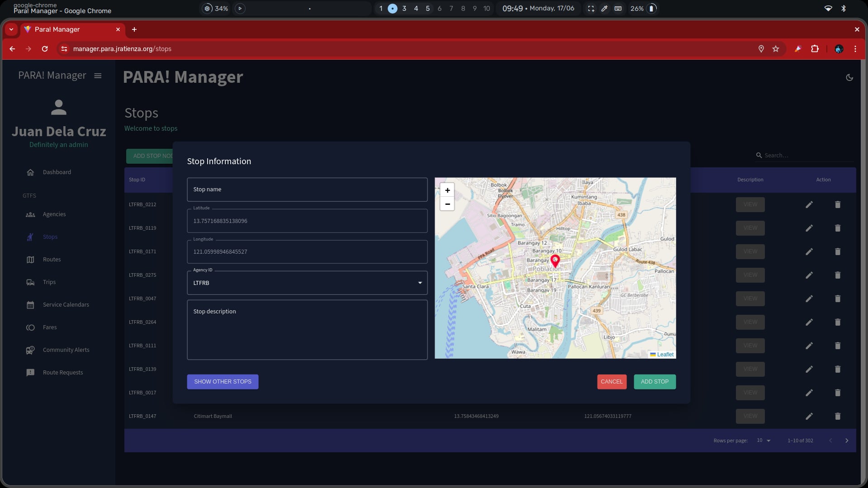View description of stop LTFRB_0212

pos(750,205)
